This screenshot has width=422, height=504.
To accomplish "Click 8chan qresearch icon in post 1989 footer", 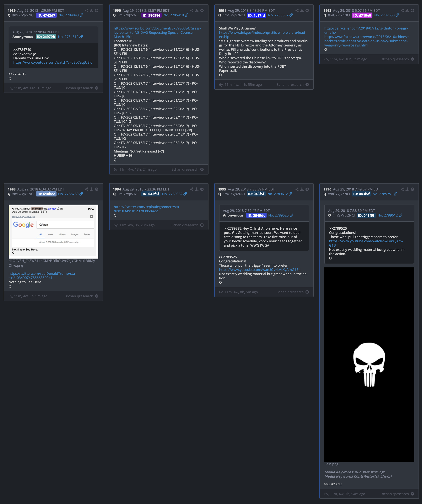I will (96, 88).
